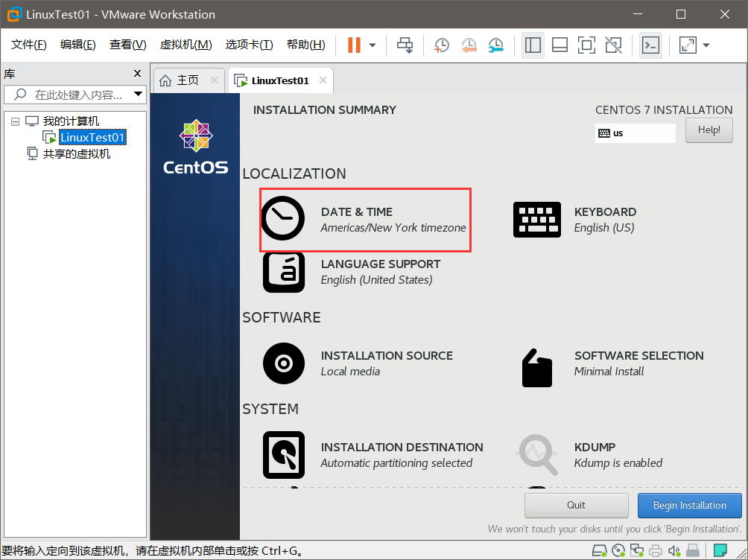Click the CD/DVD status bar icon
Viewport: 748px width, 560px height.
pos(618,551)
